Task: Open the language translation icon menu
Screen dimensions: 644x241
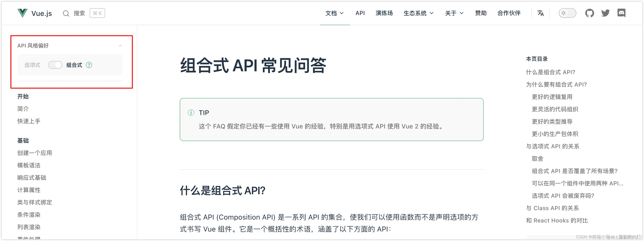Action: point(540,13)
